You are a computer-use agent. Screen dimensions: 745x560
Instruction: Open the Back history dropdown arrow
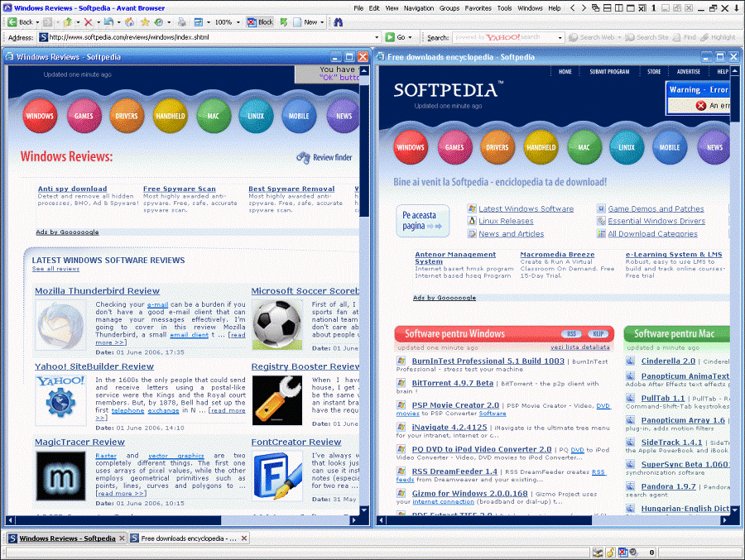tap(37, 22)
